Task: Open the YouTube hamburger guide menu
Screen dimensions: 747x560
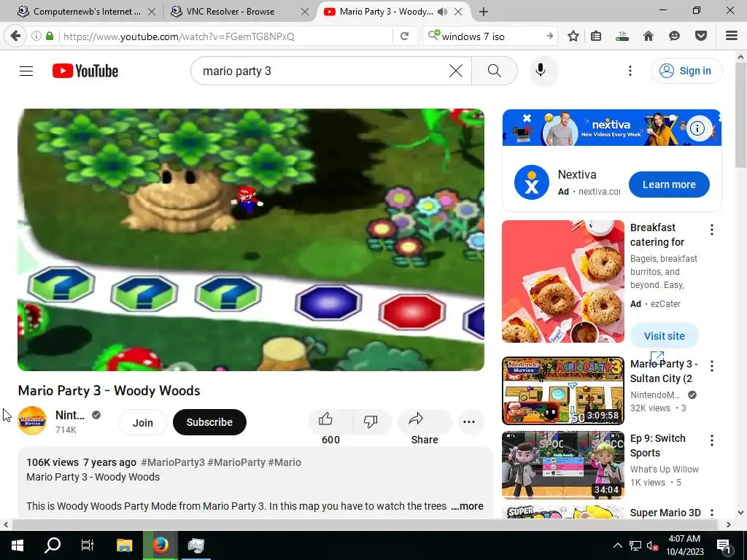Action: coord(26,71)
